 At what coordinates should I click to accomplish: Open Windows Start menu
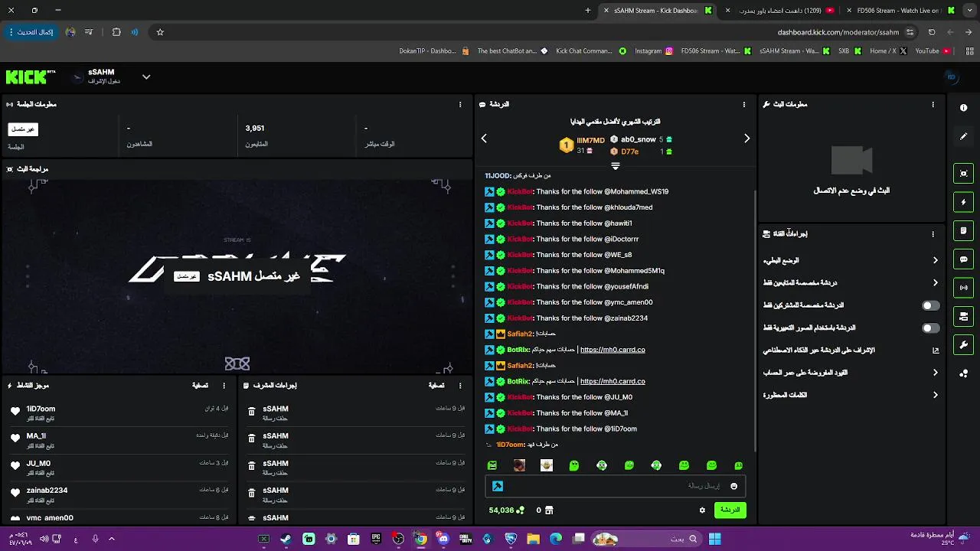coord(714,539)
